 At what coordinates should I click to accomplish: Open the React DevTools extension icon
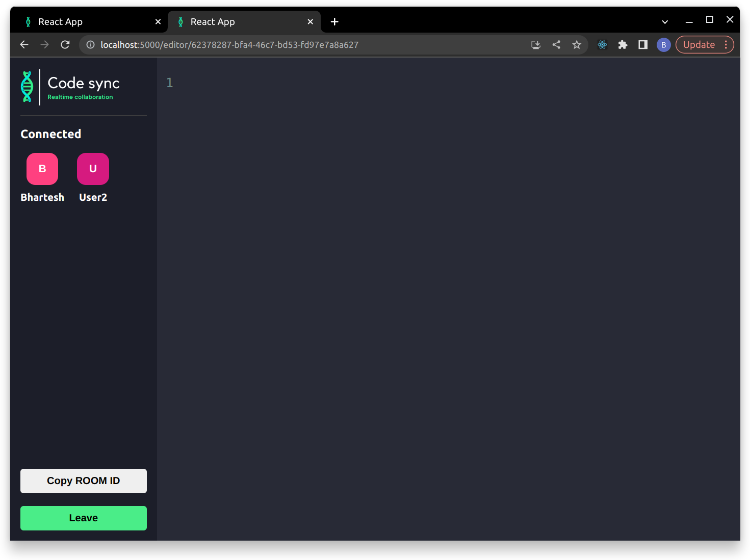pos(602,44)
